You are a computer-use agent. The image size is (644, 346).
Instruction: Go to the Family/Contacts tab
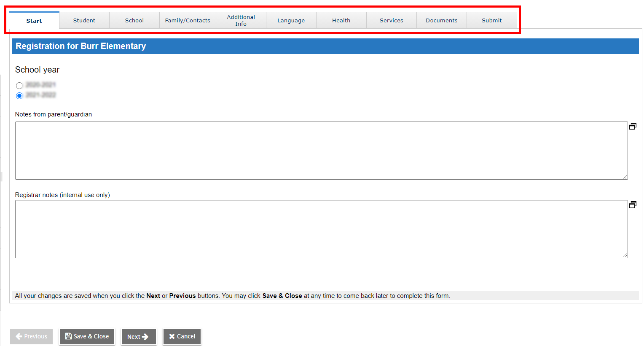(188, 20)
